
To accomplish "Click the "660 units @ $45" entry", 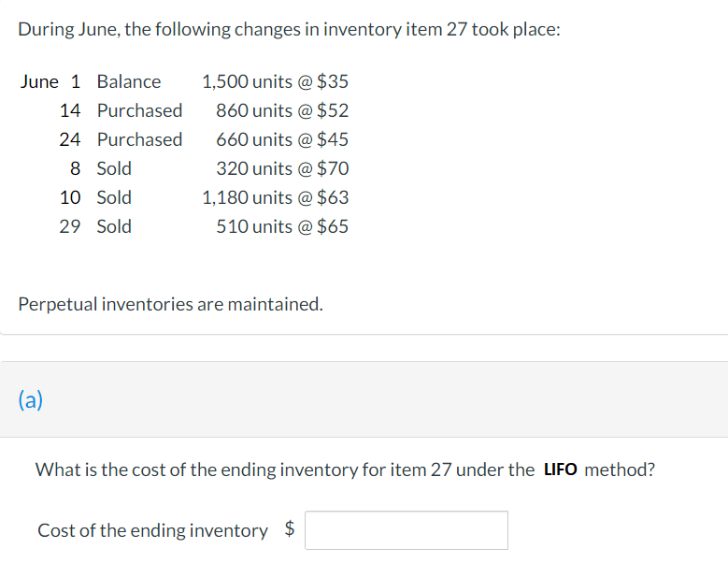I will pos(282,139).
